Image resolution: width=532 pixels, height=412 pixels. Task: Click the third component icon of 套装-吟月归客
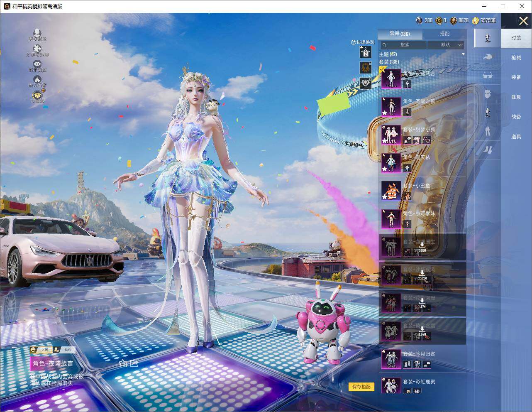(x=427, y=364)
